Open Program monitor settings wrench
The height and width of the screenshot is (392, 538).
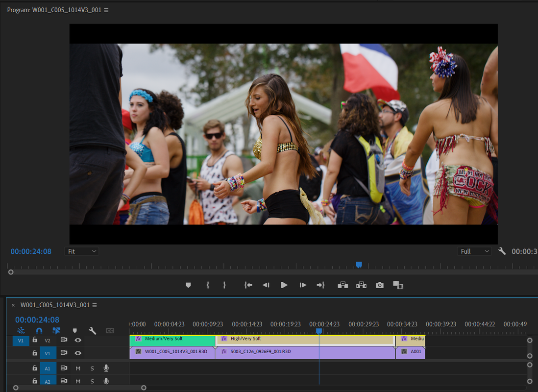pos(502,251)
